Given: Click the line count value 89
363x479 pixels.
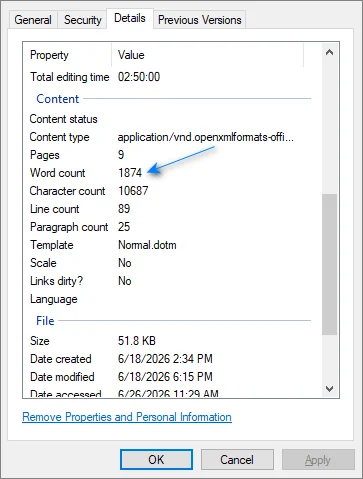Looking at the screenshot, I should (124, 209).
